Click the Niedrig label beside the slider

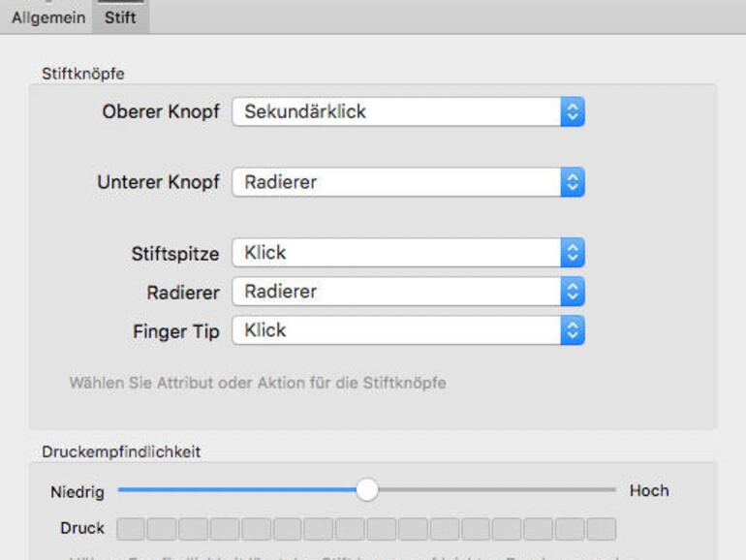[78, 492]
